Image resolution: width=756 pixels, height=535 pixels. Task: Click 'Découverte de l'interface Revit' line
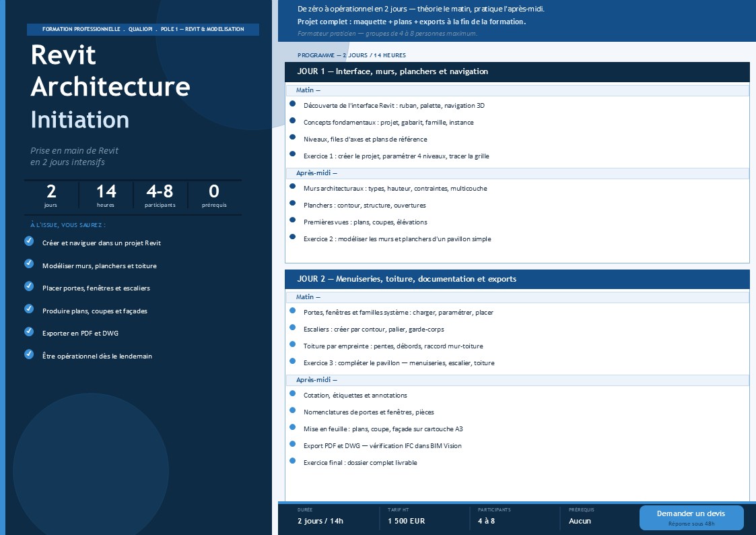pyautogui.click(x=394, y=106)
